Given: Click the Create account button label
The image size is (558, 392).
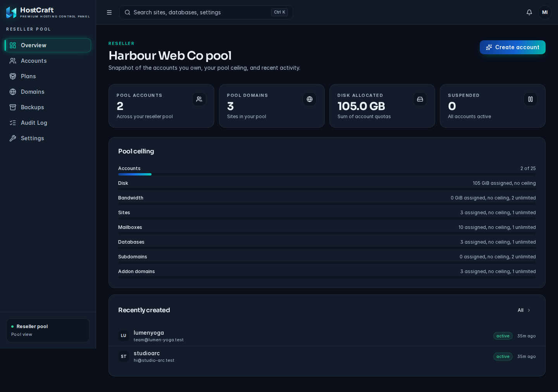Looking at the screenshot, I should coord(517,47).
